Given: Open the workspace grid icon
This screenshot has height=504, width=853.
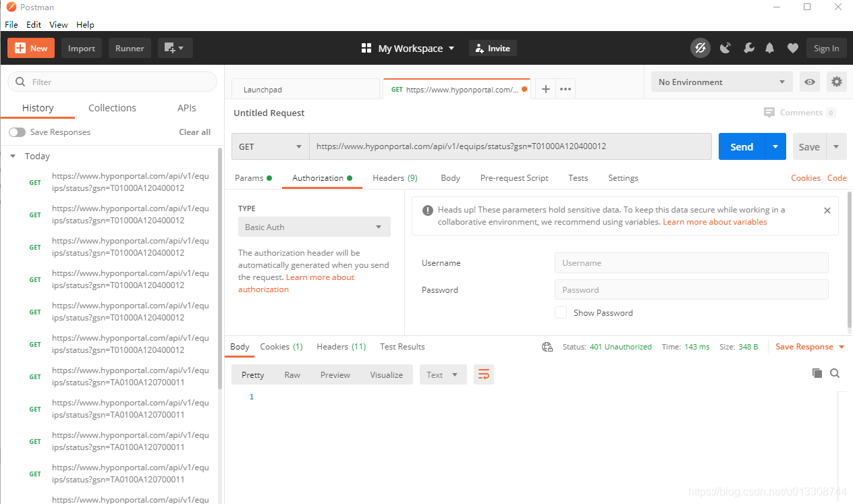Looking at the screenshot, I should (x=366, y=48).
